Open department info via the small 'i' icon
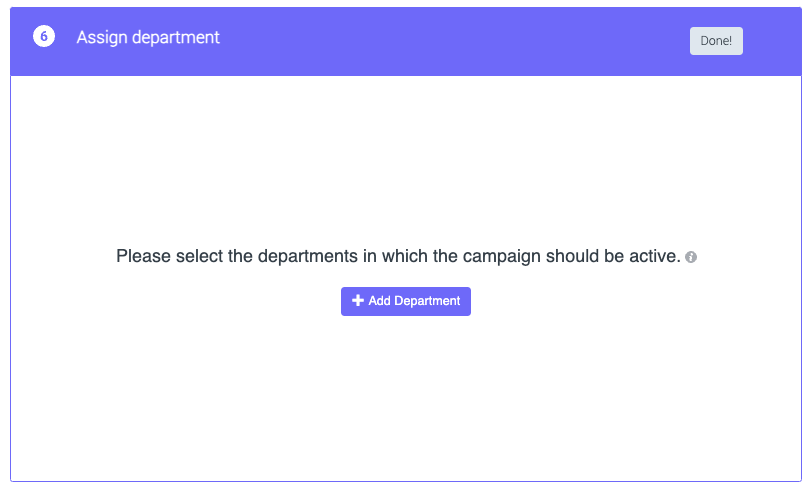Viewport: 811px width, 487px height. coord(691,257)
